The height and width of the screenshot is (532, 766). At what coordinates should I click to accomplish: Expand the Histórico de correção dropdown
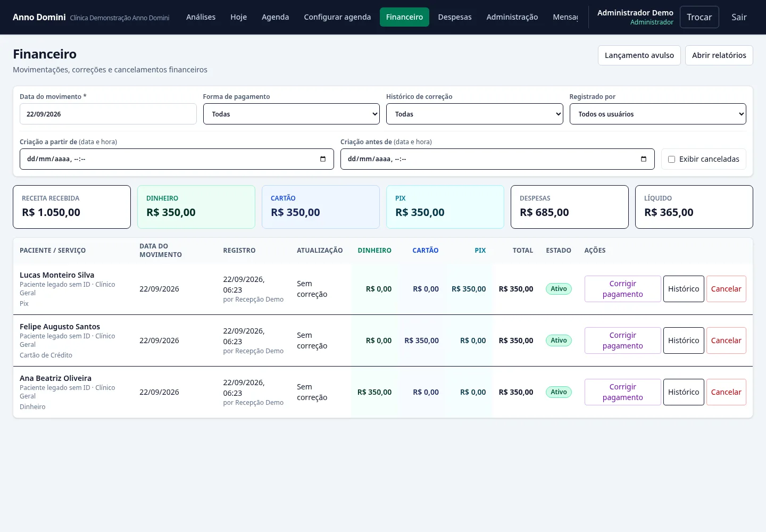474,114
